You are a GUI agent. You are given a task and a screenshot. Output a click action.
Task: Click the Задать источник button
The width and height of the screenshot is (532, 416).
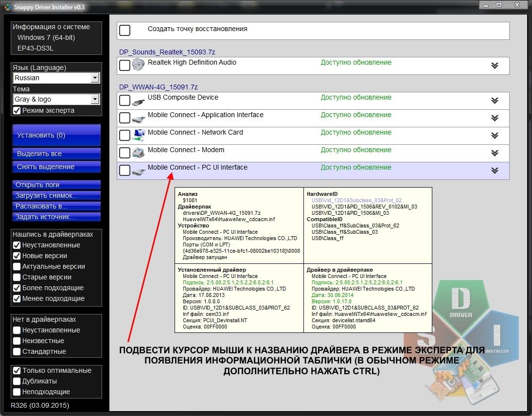coord(56,217)
